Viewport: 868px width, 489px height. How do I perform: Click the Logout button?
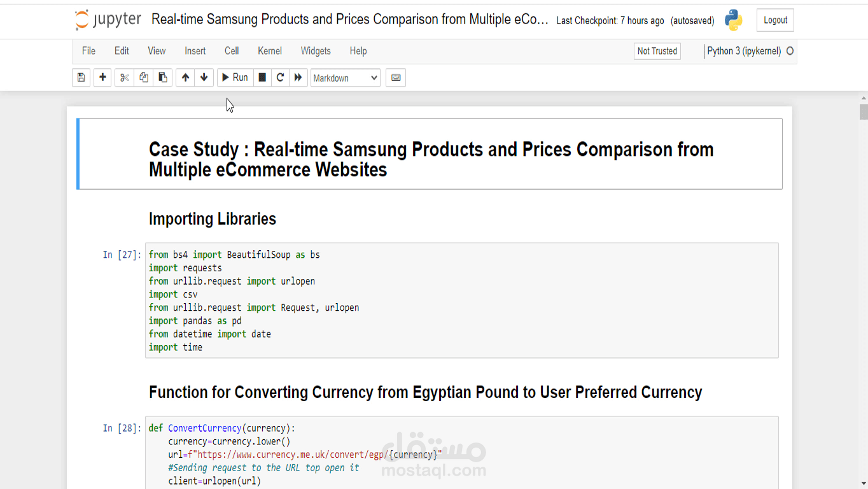(775, 20)
